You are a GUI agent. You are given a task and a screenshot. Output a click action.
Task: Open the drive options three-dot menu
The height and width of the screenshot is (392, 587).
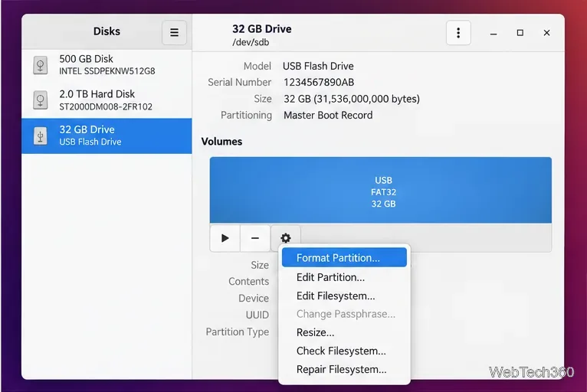(458, 33)
